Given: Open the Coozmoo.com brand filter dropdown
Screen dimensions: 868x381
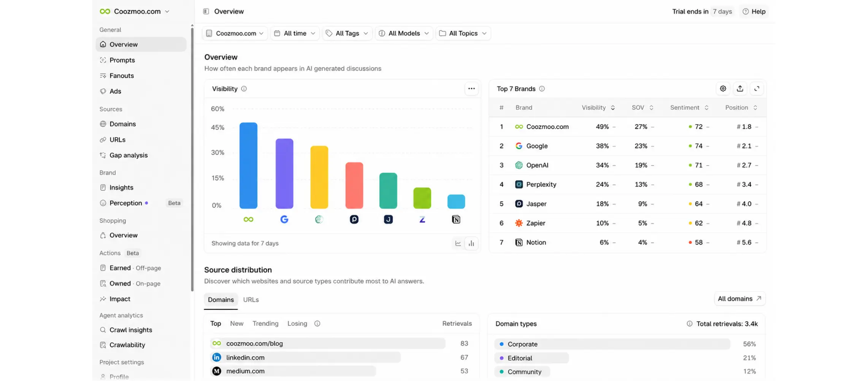Looking at the screenshot, I should pos(235,33).
